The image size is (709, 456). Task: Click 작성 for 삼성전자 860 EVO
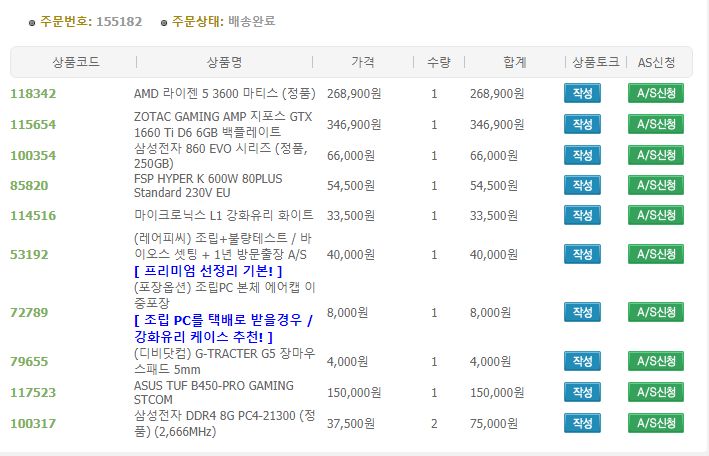(582, 155)
